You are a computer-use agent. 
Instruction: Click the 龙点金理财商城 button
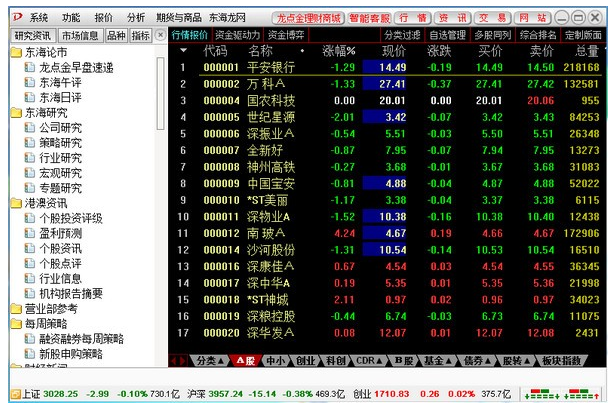[x=309, y=18]
